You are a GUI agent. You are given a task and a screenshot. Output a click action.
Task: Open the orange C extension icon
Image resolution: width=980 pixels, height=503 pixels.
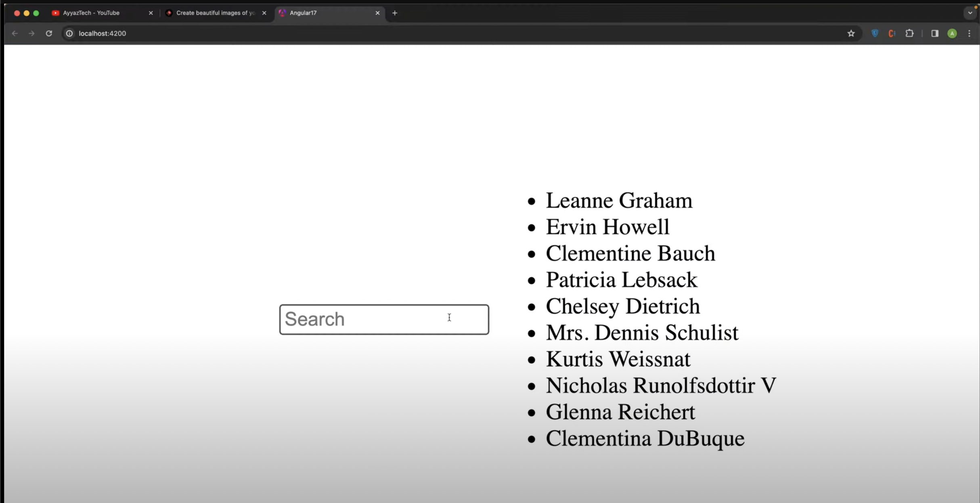click(x=892, y=34)
